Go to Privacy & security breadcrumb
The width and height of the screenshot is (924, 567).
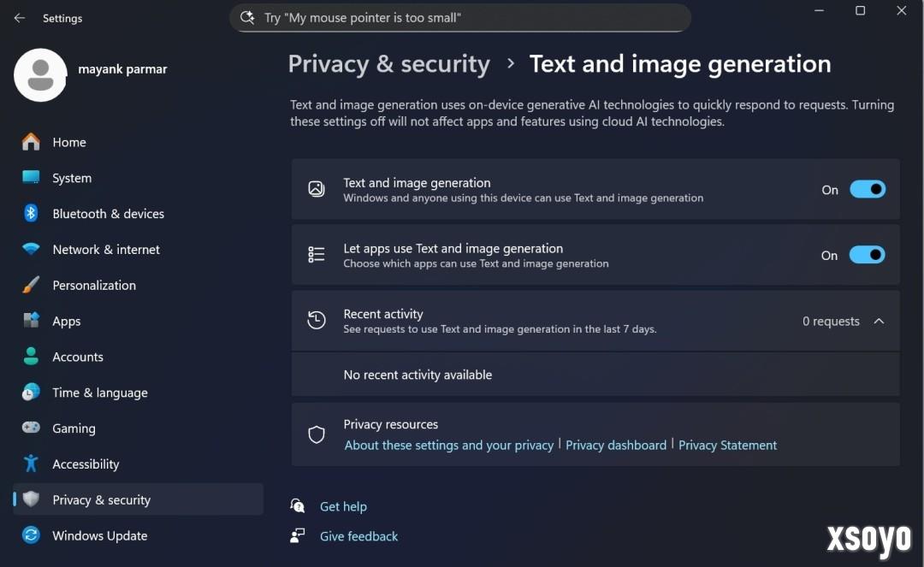click(388, 64)
